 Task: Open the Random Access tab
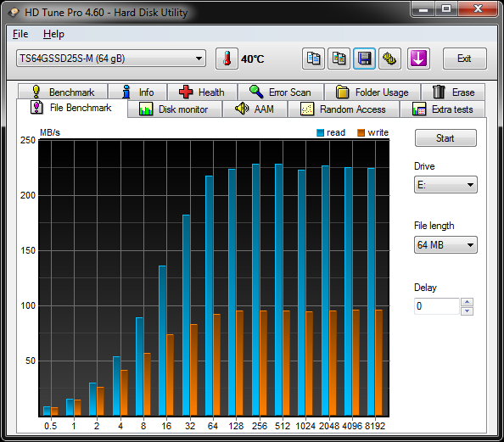[x=344, y=109]
